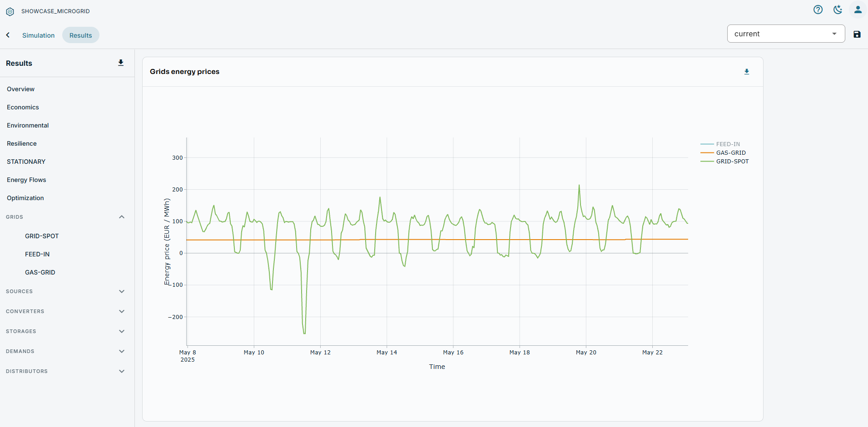Viewport: 868px width, 427px height.
Task: Go back with the left chevron
Action: tap(8, 35)
